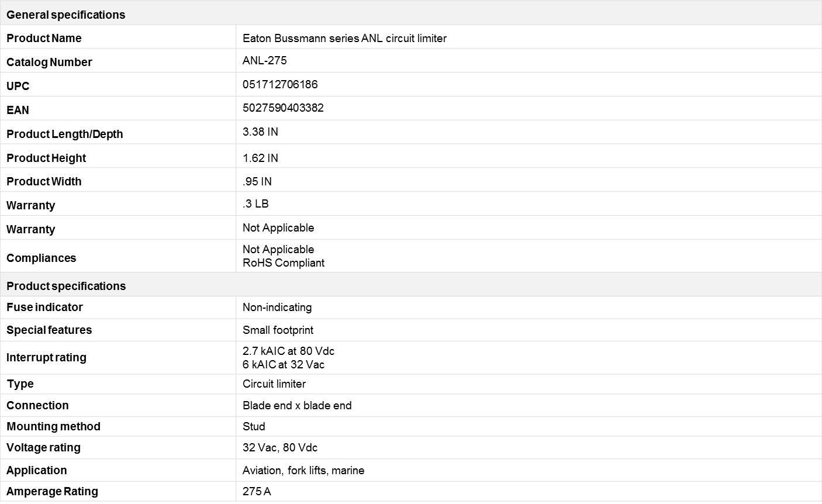Click the width value ".95 IN"
Screen dimensions: 822x504
click(x=257, y=181)
